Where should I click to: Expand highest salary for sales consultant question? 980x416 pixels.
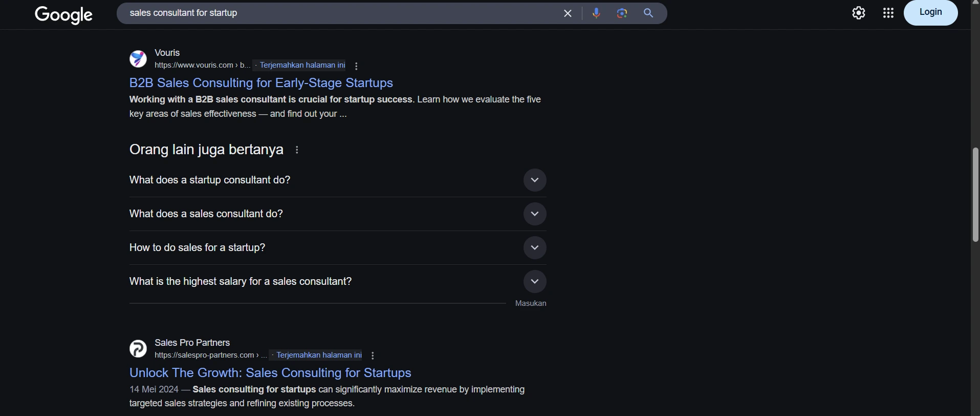[x=338, y=282]
